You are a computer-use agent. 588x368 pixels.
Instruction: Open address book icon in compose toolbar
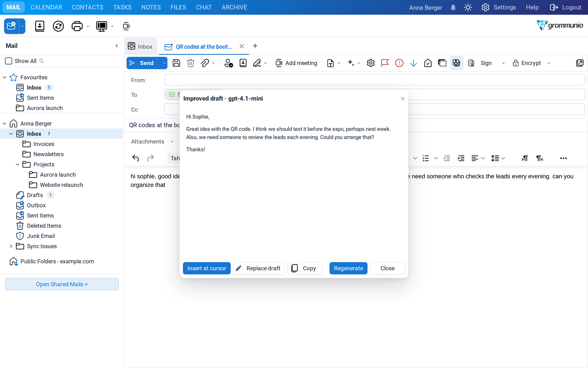pos(243,63)
